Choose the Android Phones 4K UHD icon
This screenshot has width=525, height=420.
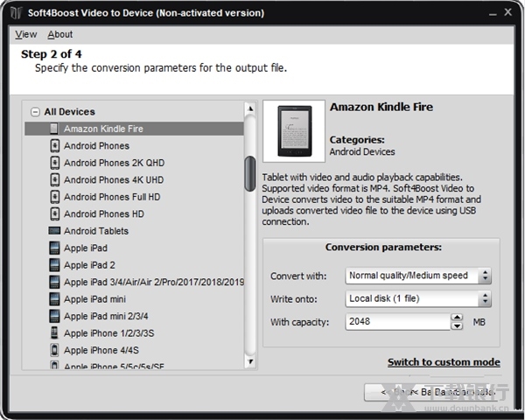54,180
